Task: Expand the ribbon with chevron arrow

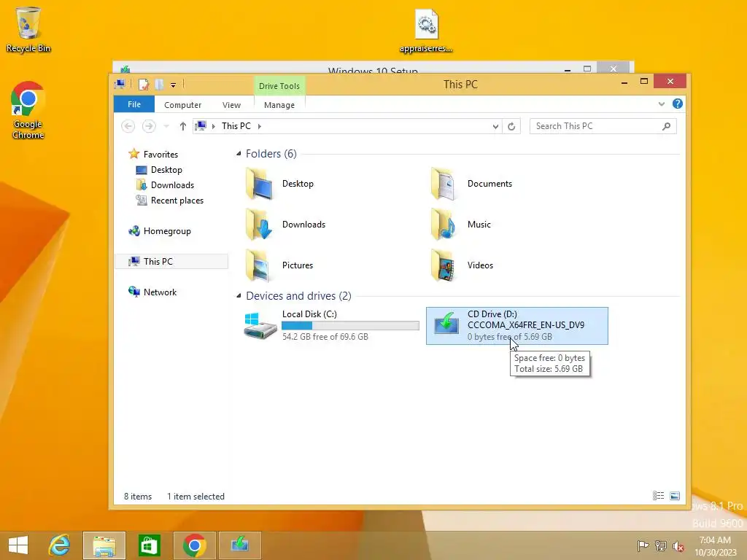Action: click(661, 104)
